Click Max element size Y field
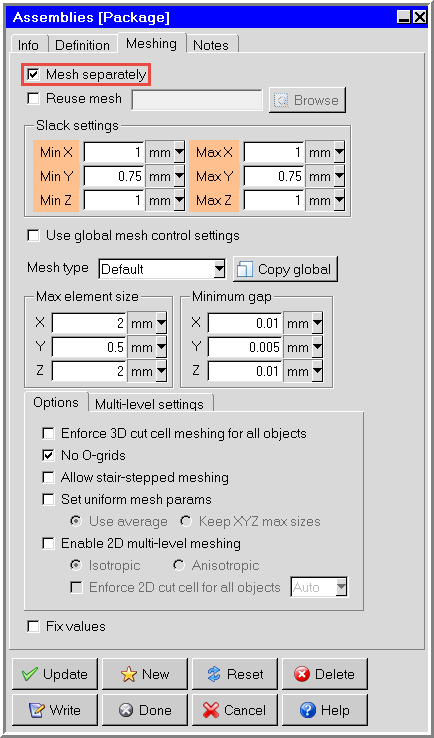The image size is (434, 738). click(x=89, y=347)
